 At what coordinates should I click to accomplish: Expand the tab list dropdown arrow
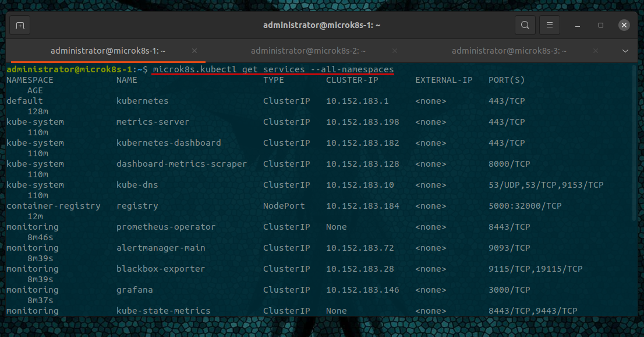(x=625, y=51)
